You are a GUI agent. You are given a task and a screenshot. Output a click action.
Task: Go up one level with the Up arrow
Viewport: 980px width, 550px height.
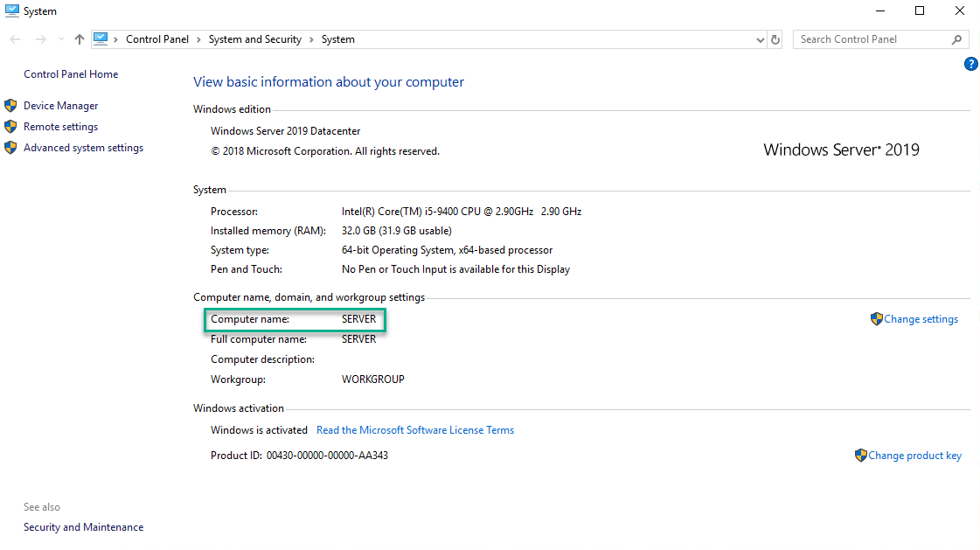(80, 39)
